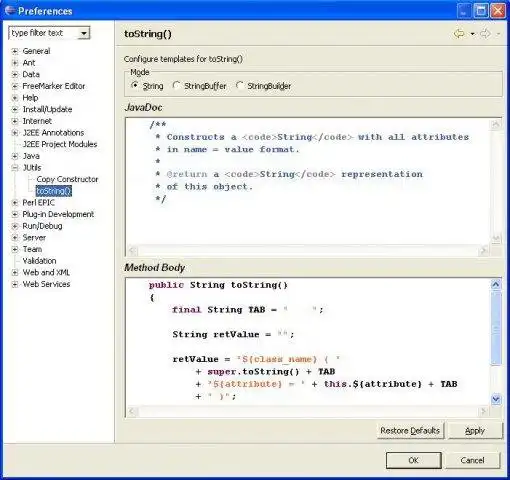Close the Preferences dialog window
The image size is (510, 480).
click(x=498, y=11)
